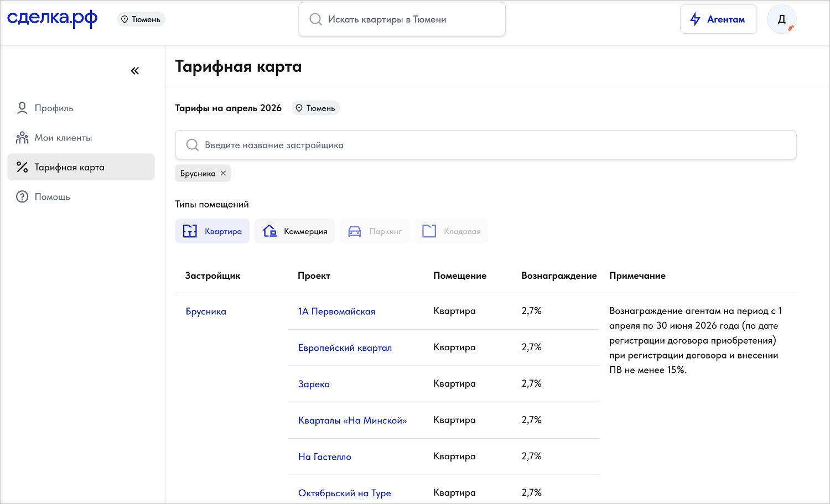Open the На Гастелло project link
Image resolution: width=830 pixels, height=504 pixels.
click(325, 457)
